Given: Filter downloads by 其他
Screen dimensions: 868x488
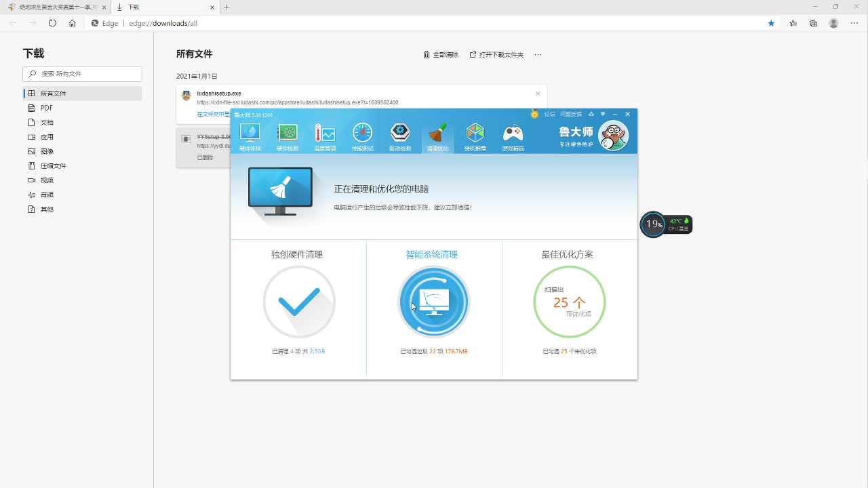Looking at the screenshot, I should point(82,209).
